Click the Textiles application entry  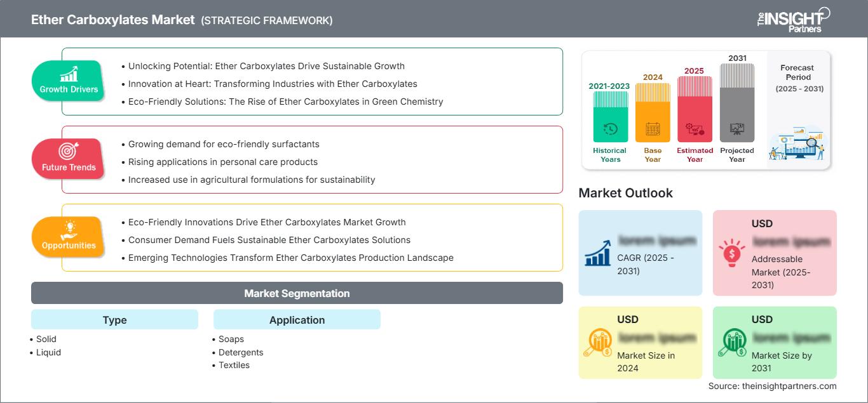pyautogui.click(x=234, y=365)
